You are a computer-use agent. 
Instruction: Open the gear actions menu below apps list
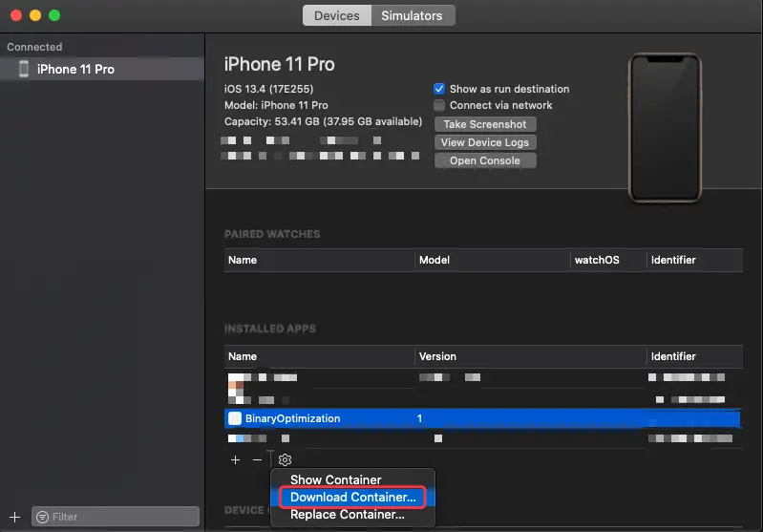pos(286,459)
